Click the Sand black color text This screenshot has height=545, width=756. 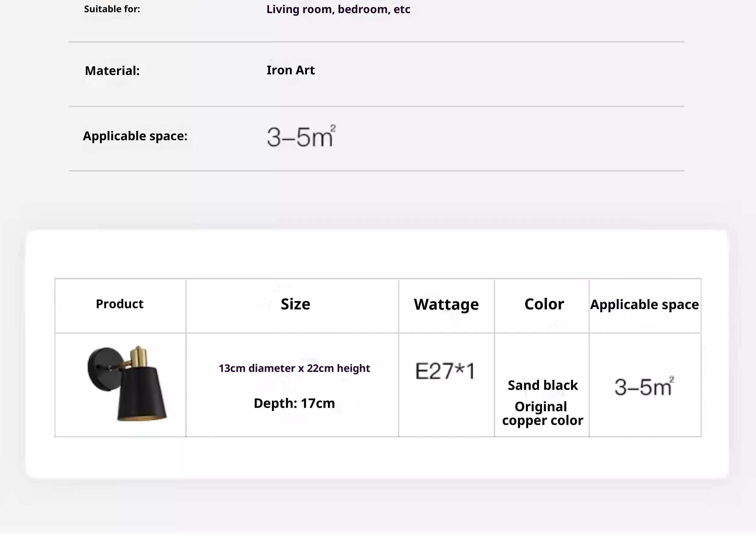(542, 385)
